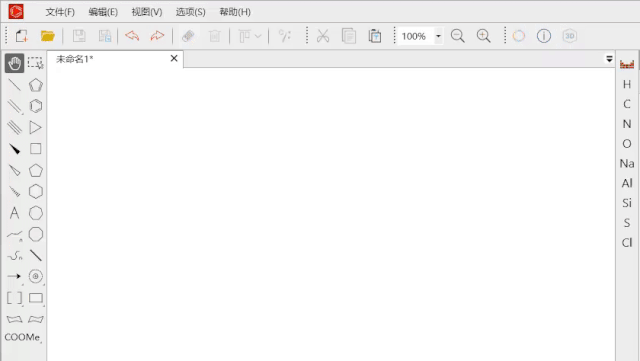Viewport: 640px width, 361px height.
Task: Select the Cl element button
Action: click(x=627, y=243)
